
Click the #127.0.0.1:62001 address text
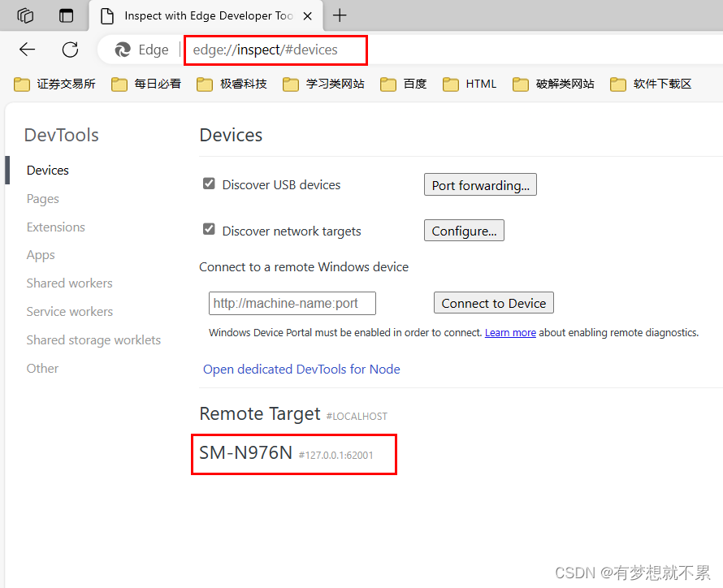click(x=336, y=456)
